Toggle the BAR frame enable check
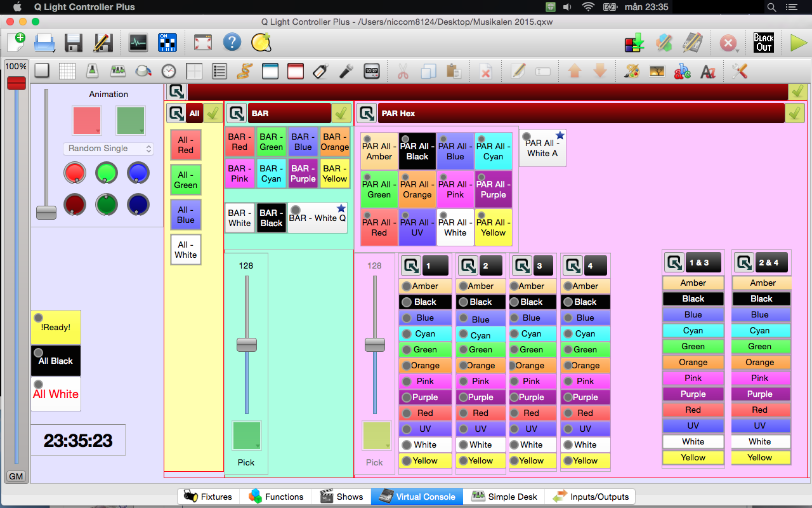 341,113
